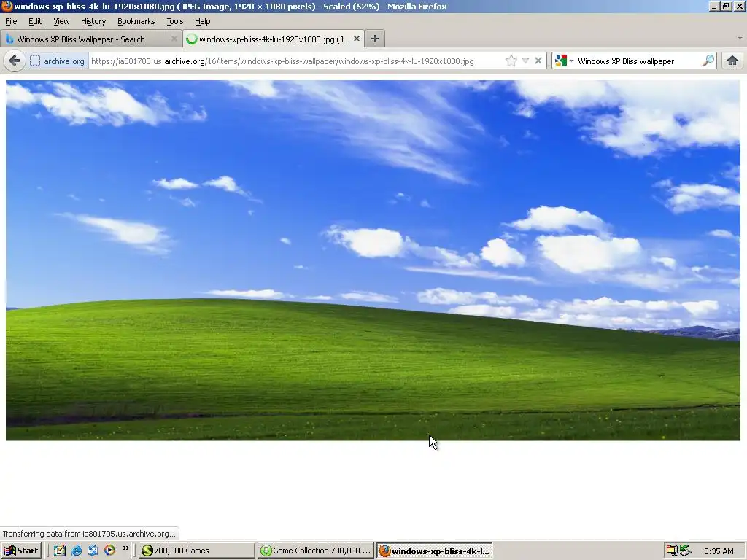Click the archive.org site identity button
The width and height of the screenshot is (747, 560).
click(x=57, y=61)
